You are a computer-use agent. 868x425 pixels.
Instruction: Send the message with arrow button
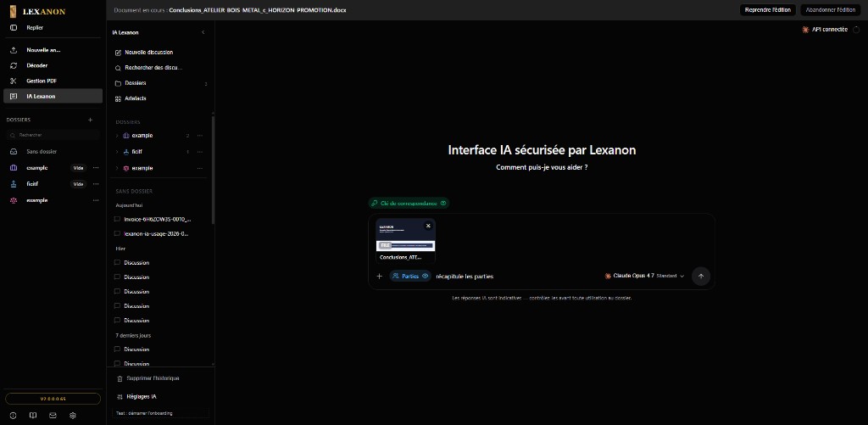(x=701, y=276)
